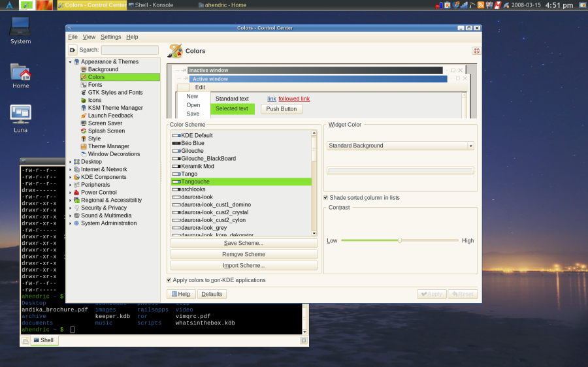
Task: Click the clear search icon beside Search
Action: 73,50
